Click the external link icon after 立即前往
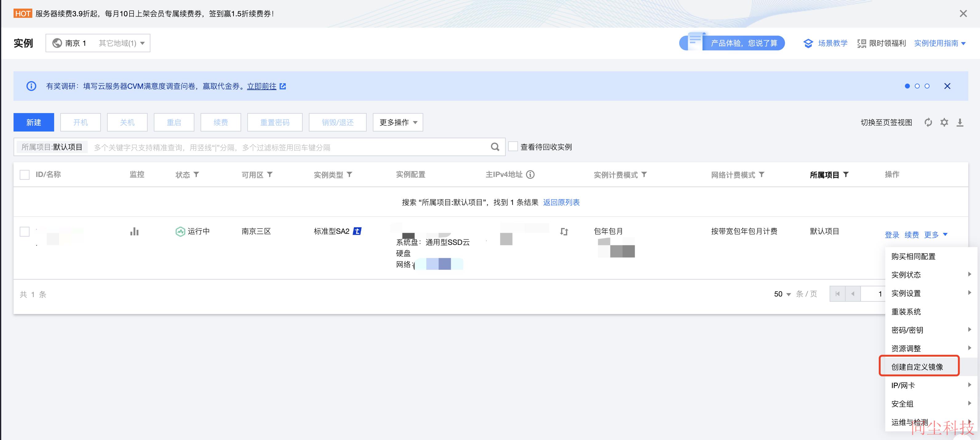Image resolution: width=980 pixels, height=440 pixels. (x=283, y=86)
